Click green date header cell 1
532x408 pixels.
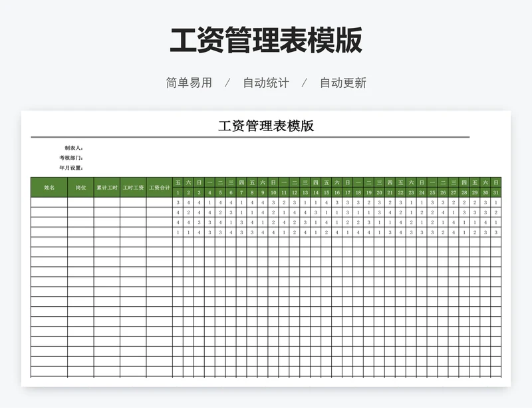pos(178,192)
